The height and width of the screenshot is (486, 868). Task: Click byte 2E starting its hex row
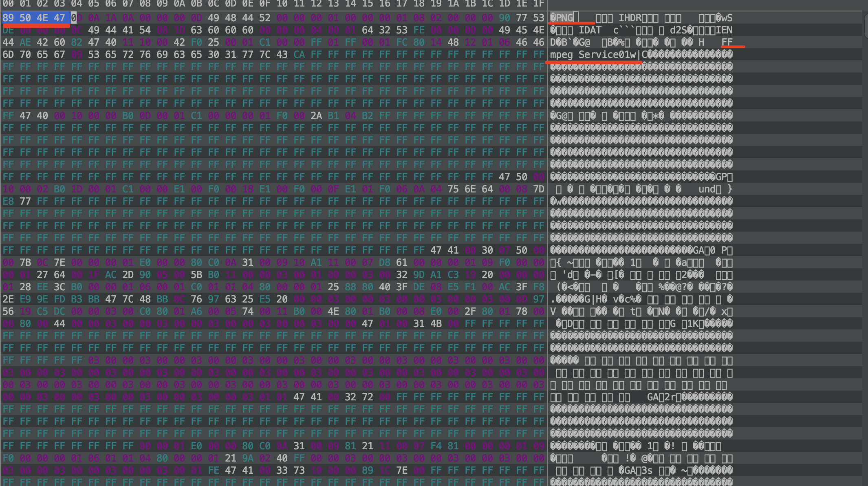pos(8,299)
